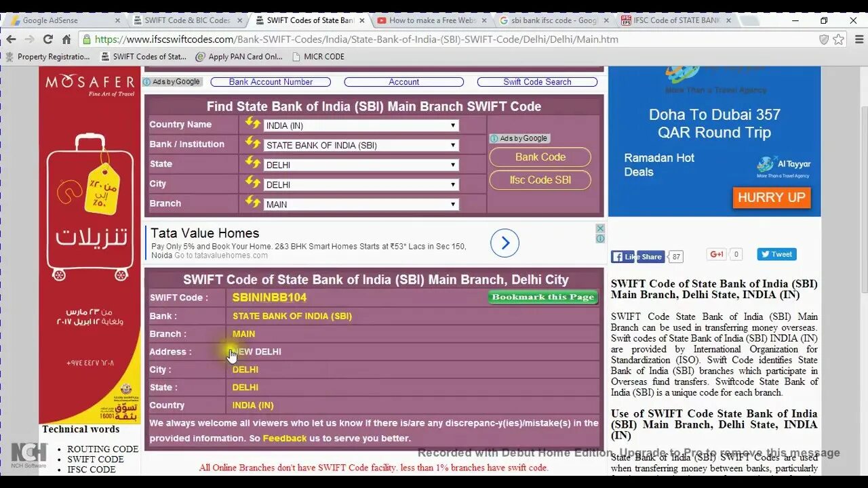Screen dimensions: 868x488
Task: Open the State dropdown showing DELHI
Action: click(x=361, y=165)
